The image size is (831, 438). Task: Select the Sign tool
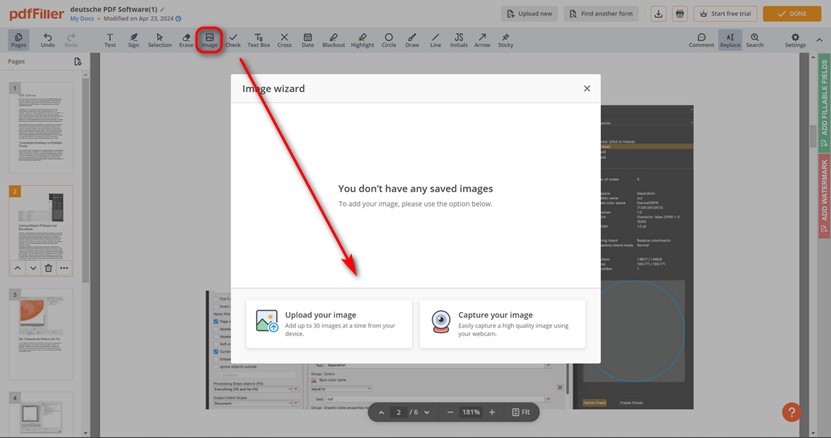point(134,40)
